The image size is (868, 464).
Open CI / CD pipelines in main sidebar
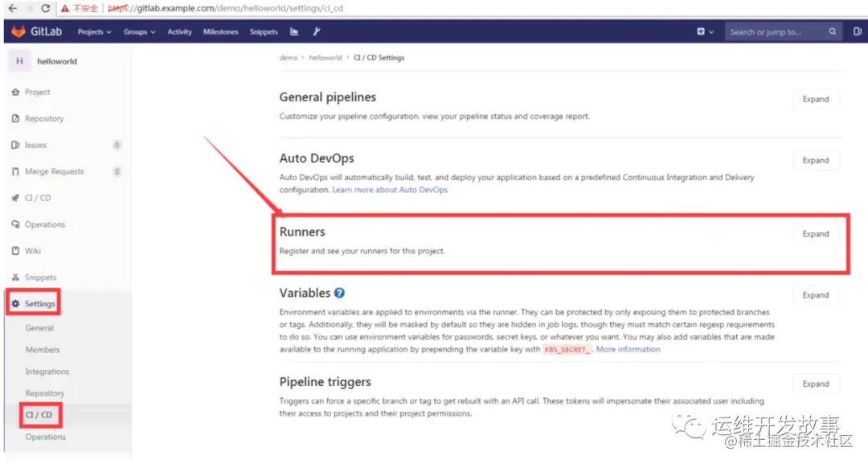[x=38, y=198]
